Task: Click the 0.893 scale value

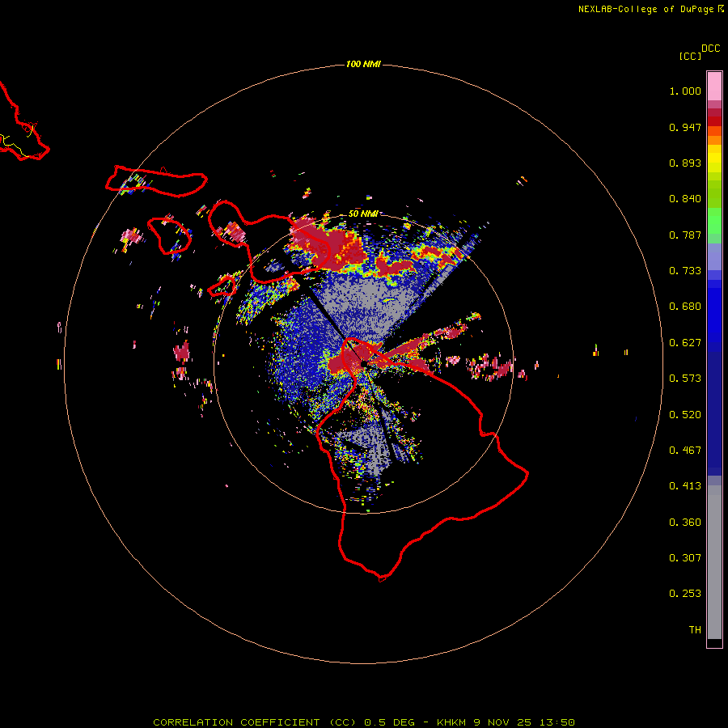Action: (x=685, y=163)
